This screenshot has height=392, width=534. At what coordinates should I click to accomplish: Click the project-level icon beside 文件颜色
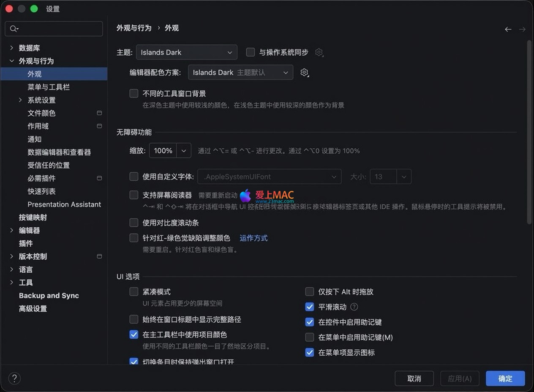tap(99, 113)
